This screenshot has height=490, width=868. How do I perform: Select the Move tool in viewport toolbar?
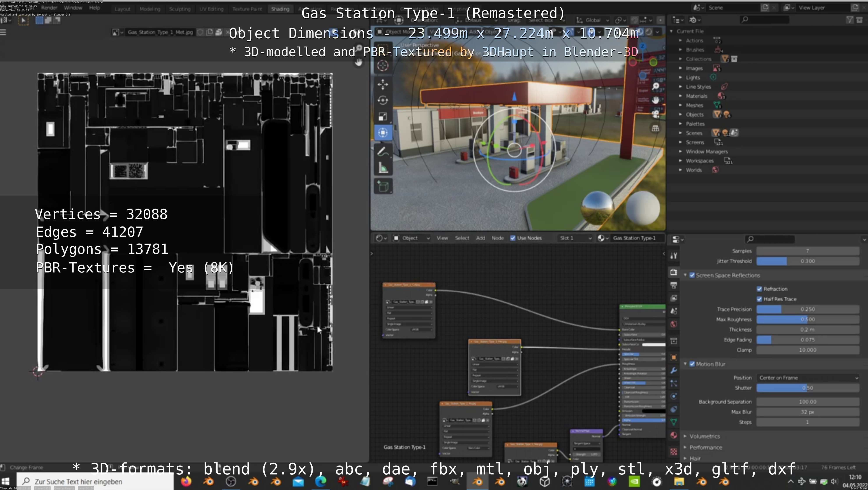[383, 84]
